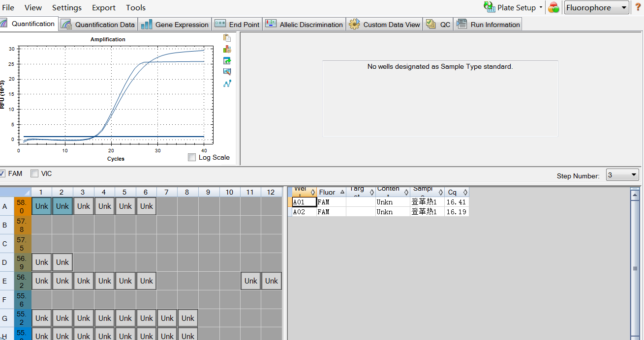Toggle the Log Scale checkbox
Viewport: 644px width, 340px height.
point(192,157)
